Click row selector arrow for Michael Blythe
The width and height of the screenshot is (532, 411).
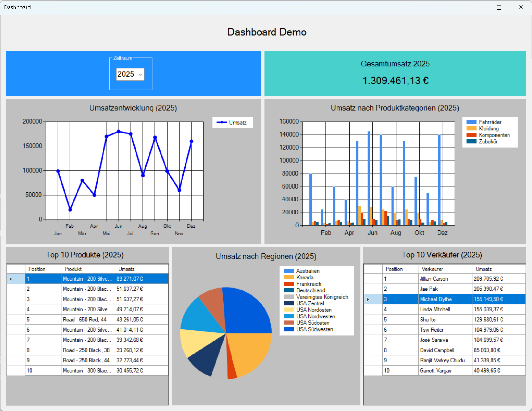368,299
